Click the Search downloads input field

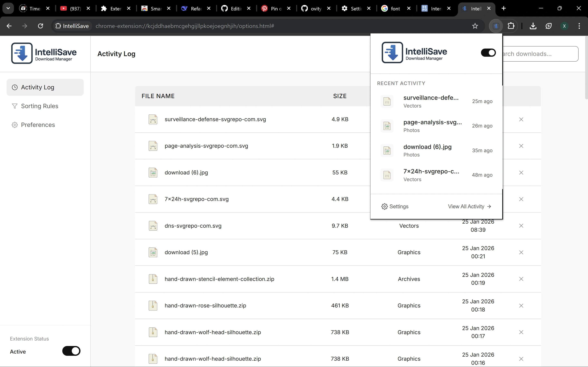(540, 54)
